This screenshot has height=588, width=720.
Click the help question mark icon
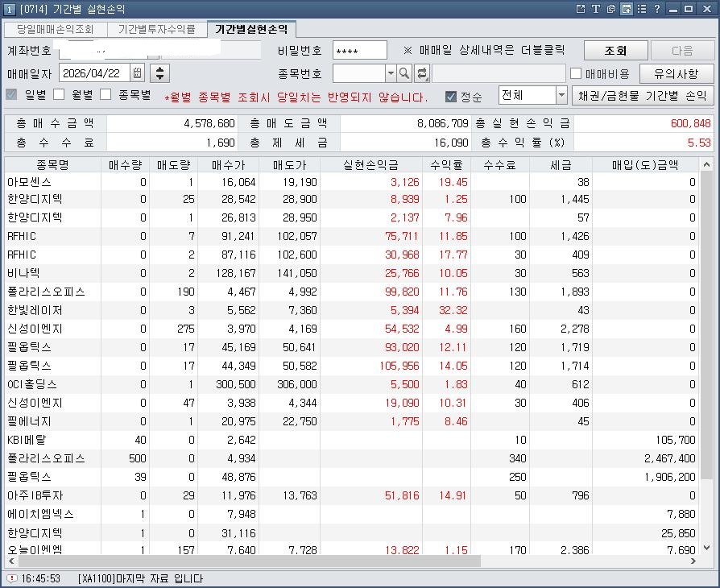pyautogui.click(x=657, y=9)
